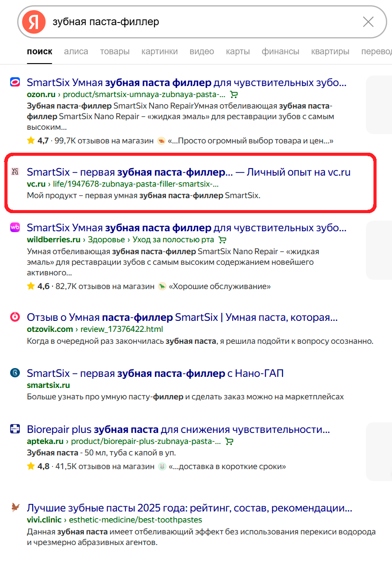
Task: Open the «...доставка в короткие сроки» review snippet
Action: (x=227, y=466)
